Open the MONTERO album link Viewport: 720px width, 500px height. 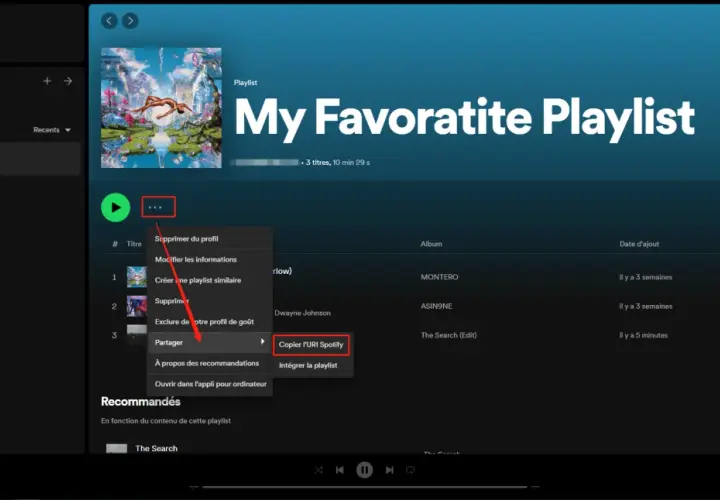coord(439,277)
